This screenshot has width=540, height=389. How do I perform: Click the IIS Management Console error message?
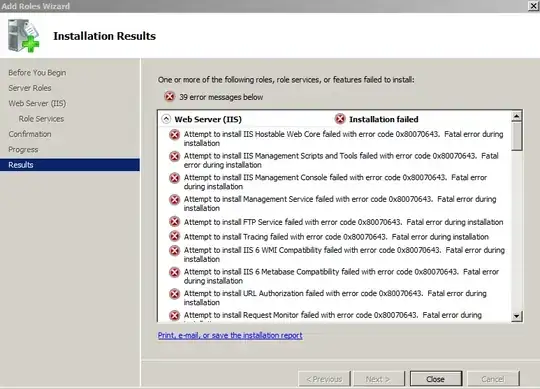point(335,182)
